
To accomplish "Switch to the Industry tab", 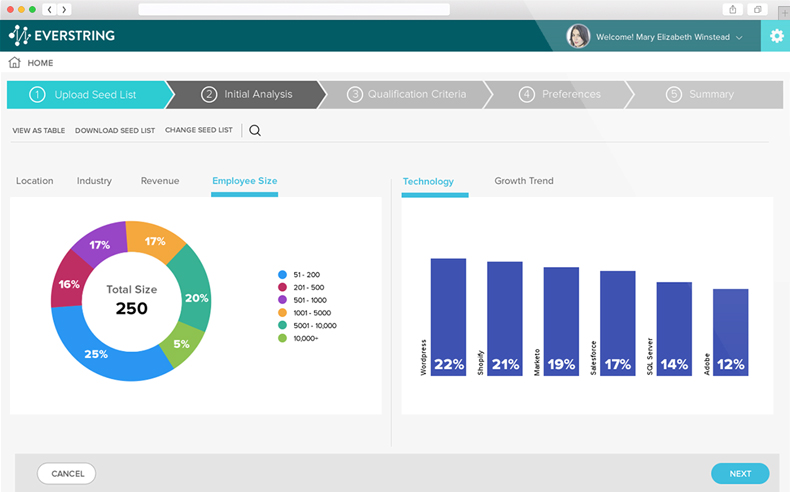I will click(x=94, y=181).
